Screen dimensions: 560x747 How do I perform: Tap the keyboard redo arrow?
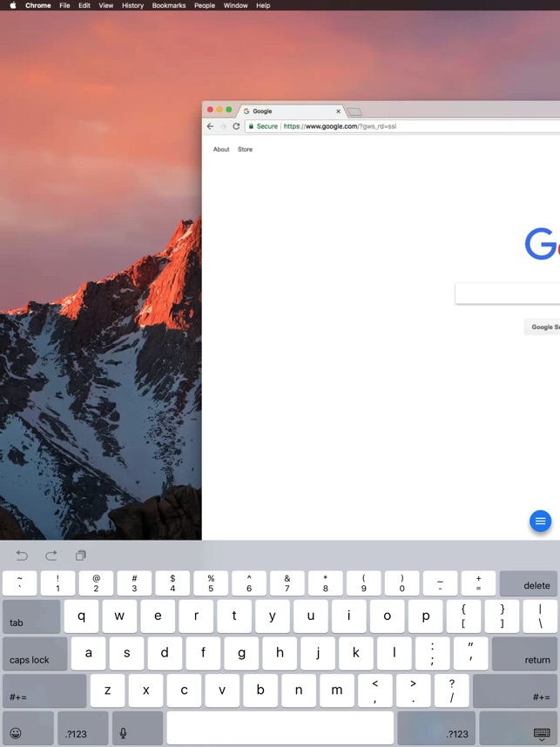tap(51, 555)
